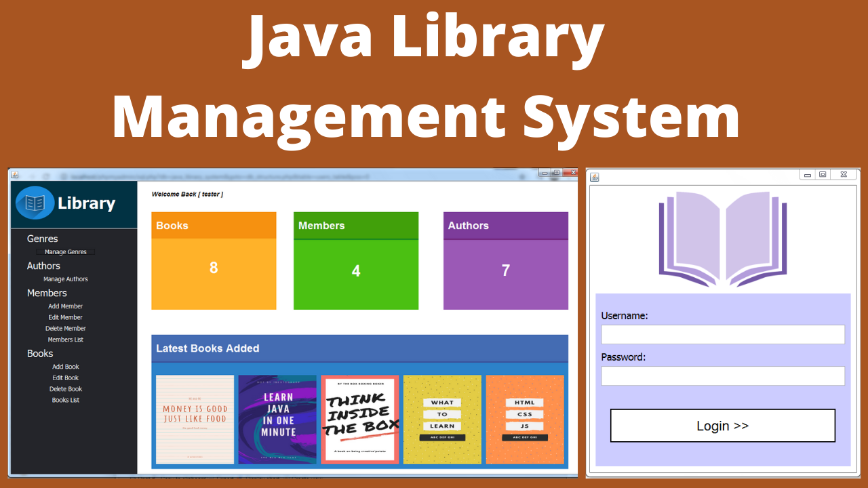Click the green Members card showing 4
This screenshot has height=488, width=868.
pos(355,261)
